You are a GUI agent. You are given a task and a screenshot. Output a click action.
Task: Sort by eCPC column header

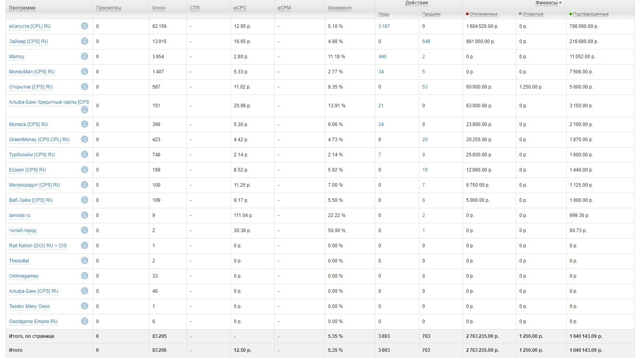(240, 8)
